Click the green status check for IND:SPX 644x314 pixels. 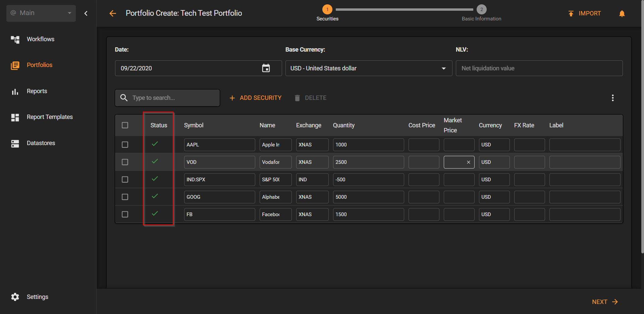155,179
